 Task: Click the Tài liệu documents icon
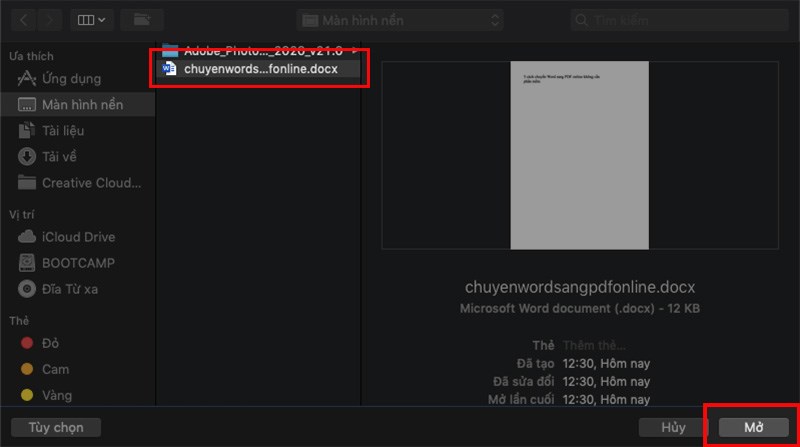point(27,131)
